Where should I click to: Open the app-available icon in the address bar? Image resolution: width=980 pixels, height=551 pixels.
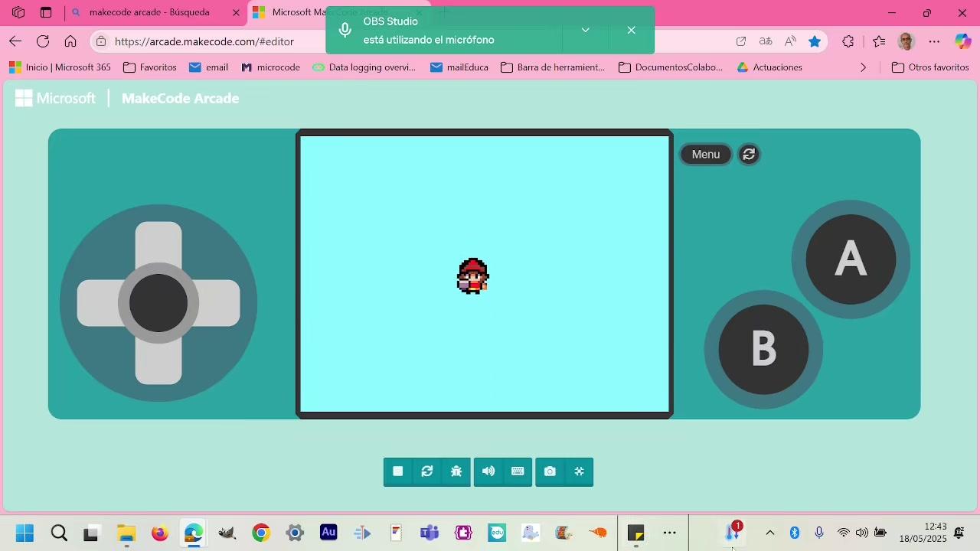(x=741, y=41)
